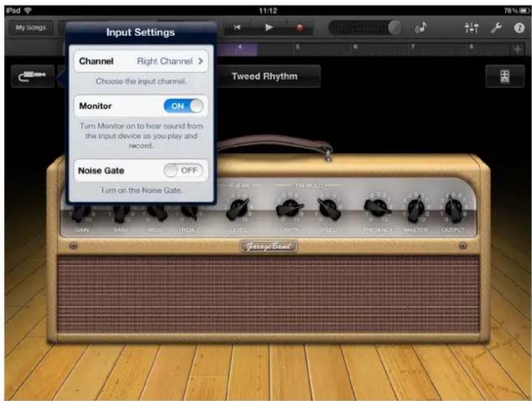Open song settings wrench icon
The image size is (532, 401).
click(496, 28)
